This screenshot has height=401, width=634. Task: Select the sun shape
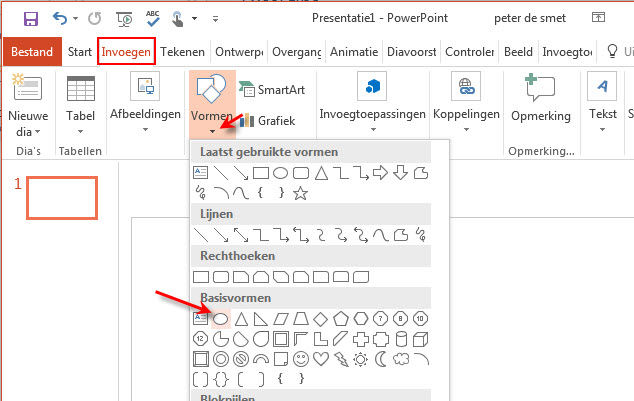(361, 359)
